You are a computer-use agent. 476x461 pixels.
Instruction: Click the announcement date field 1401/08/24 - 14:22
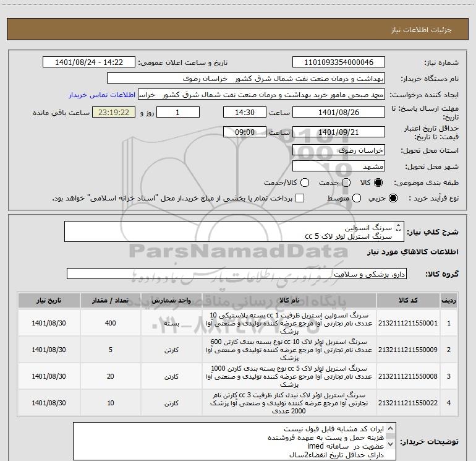(x=89, y=62)
